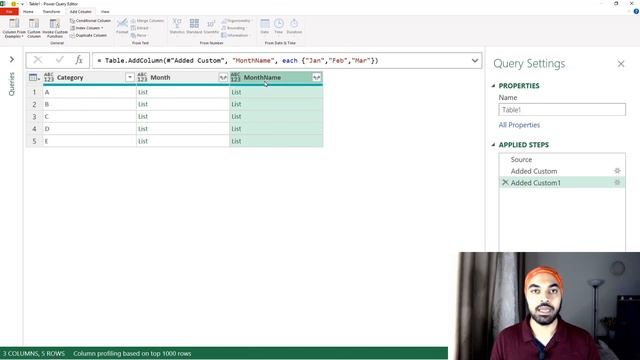Click Duplicate Column in ribbon
The width and height of the screenshot is (640, 360).
(x=88, y=36)
